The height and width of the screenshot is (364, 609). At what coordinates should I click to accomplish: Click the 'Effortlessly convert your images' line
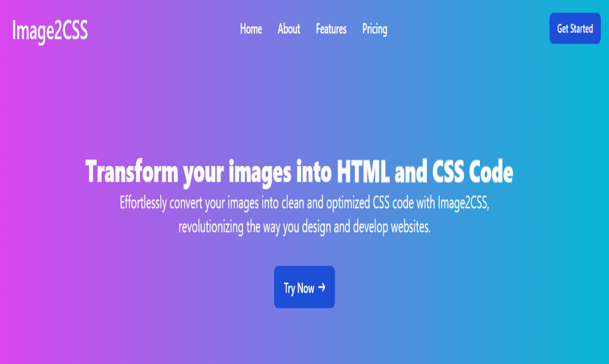(x=304, y=203)
